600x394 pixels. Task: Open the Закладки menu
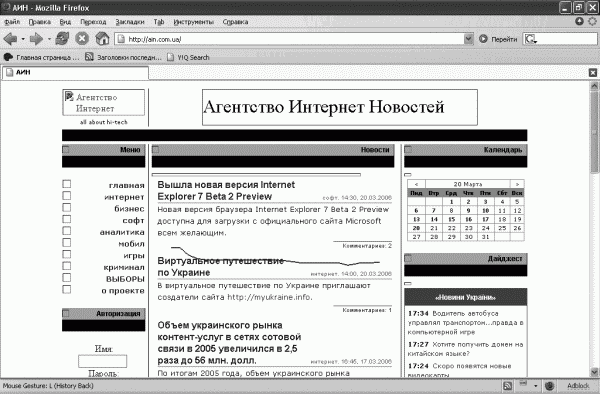pos(130,22)
